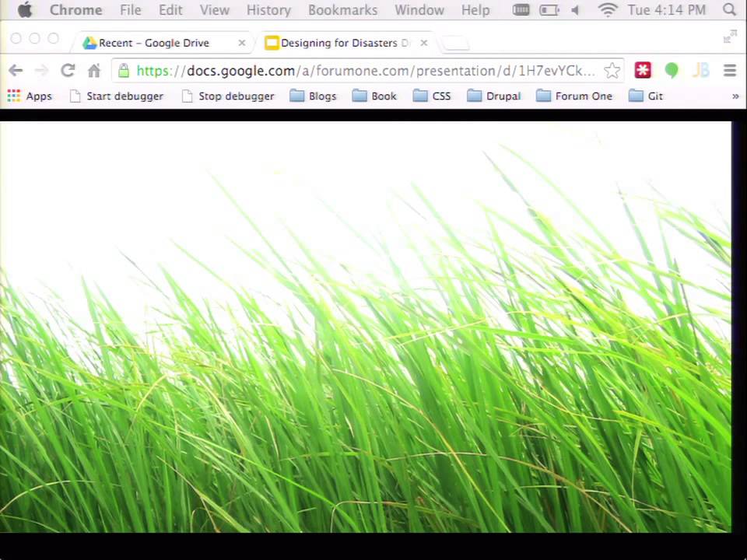Close the Designing for Disasters tab

[x=424, y=43]
